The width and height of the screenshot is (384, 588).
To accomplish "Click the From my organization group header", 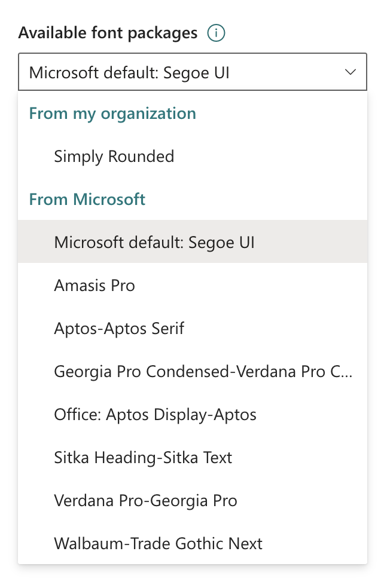I will (x=112, y=114).
